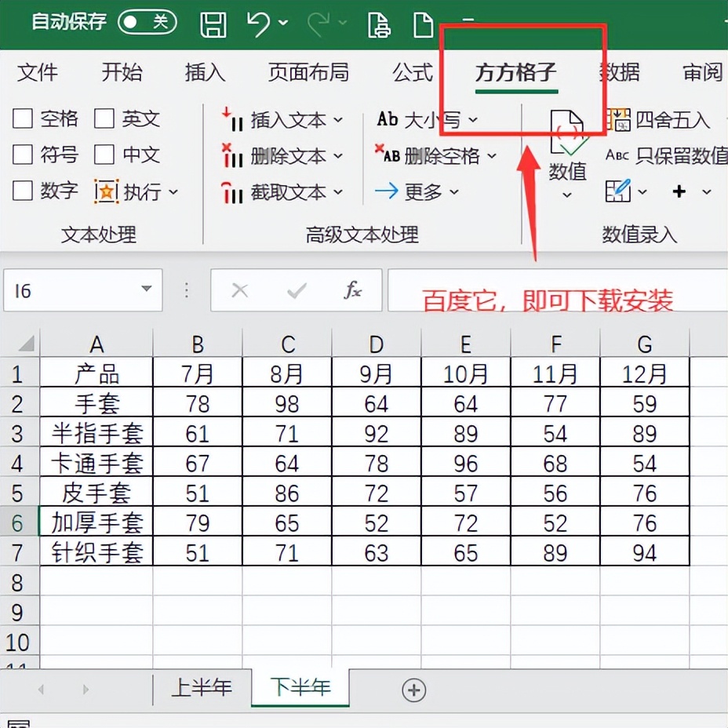
Task: Open the 更多 dropdown menu
Action: pos(426,191)
